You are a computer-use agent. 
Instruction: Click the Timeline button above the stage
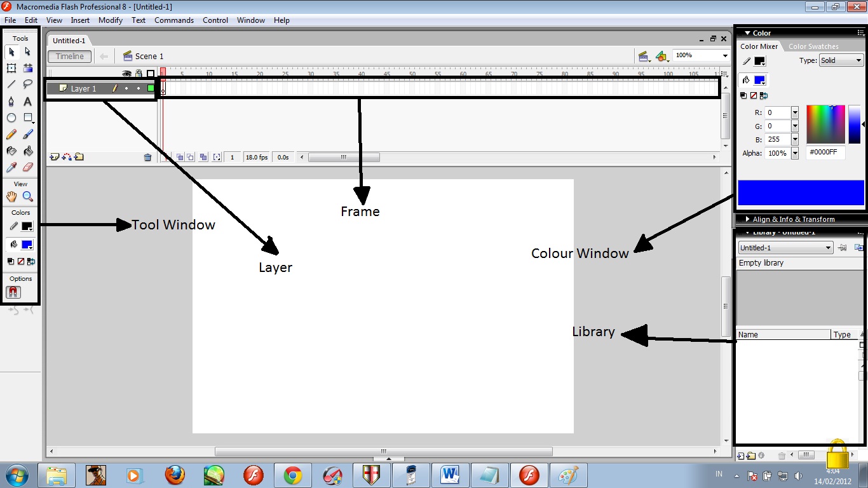69,56
